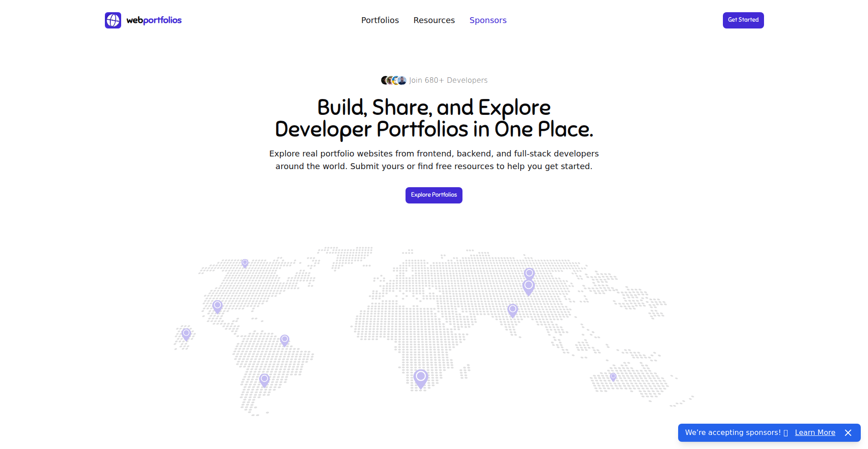
Task: Select the map pin on the western US
Action: pos(217,307)
